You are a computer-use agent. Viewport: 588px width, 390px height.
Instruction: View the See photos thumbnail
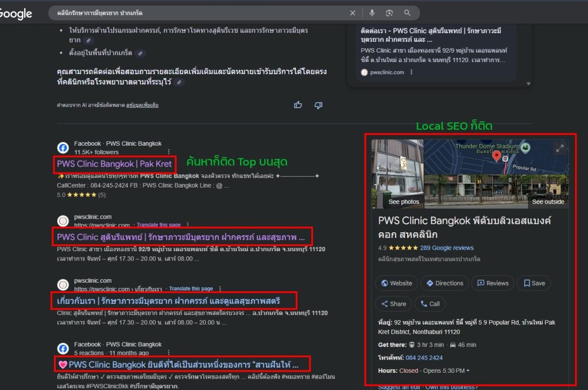click(x=397, y=174)
